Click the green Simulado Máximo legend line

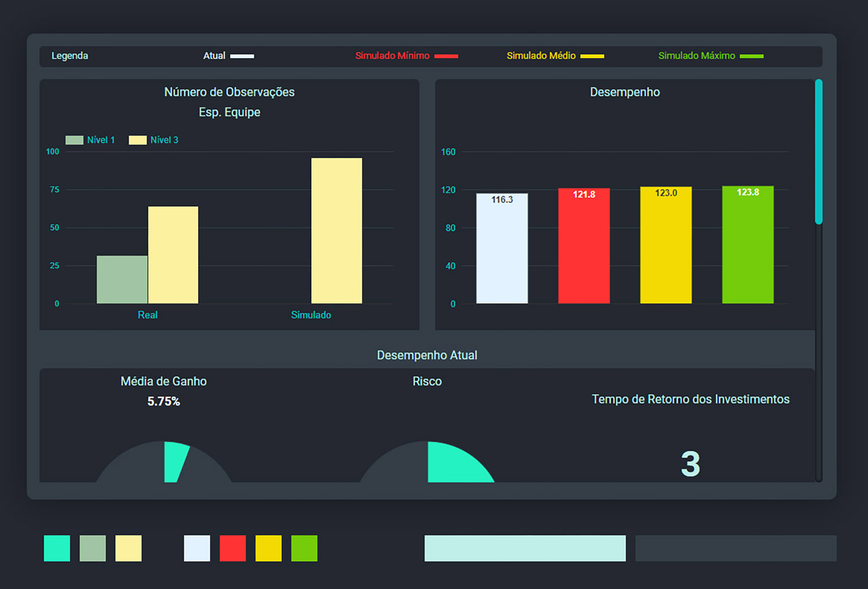pyautogui.click(x=752, y=56)
